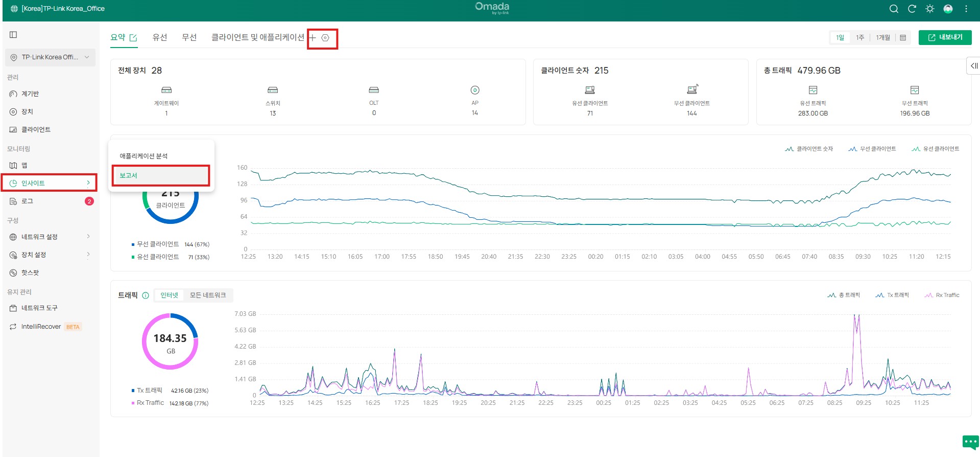The width and height of the screenshot is (980, 457).
Task: Toggle Rx Traffic legend series
Action: click(942, 295)
